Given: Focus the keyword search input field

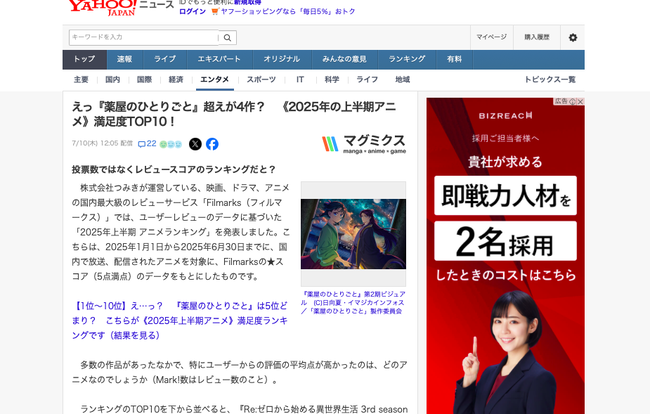Looking at the screenshot, I should pos(143,37).
